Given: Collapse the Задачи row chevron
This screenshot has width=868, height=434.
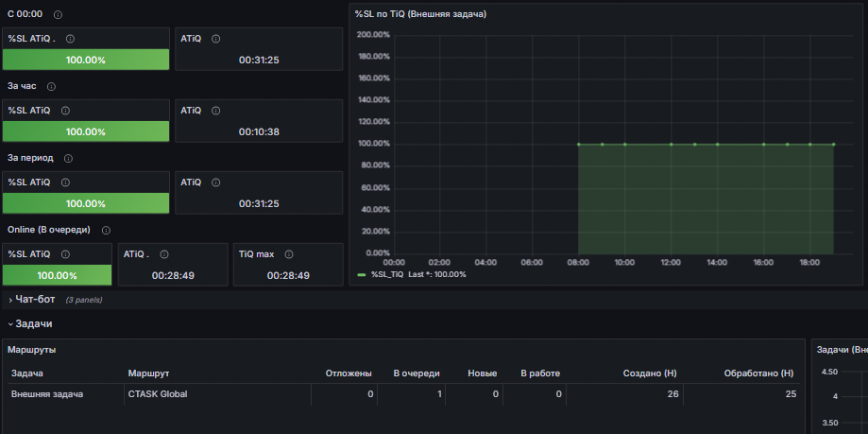Looking at the screenshot, I should pos(10,323).
